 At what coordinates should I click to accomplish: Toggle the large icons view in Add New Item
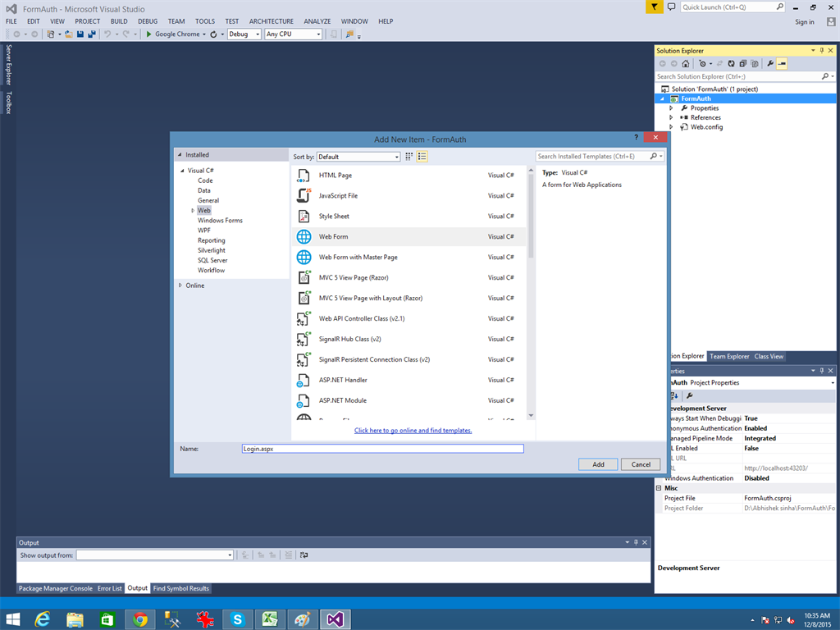tap(409, 156)
